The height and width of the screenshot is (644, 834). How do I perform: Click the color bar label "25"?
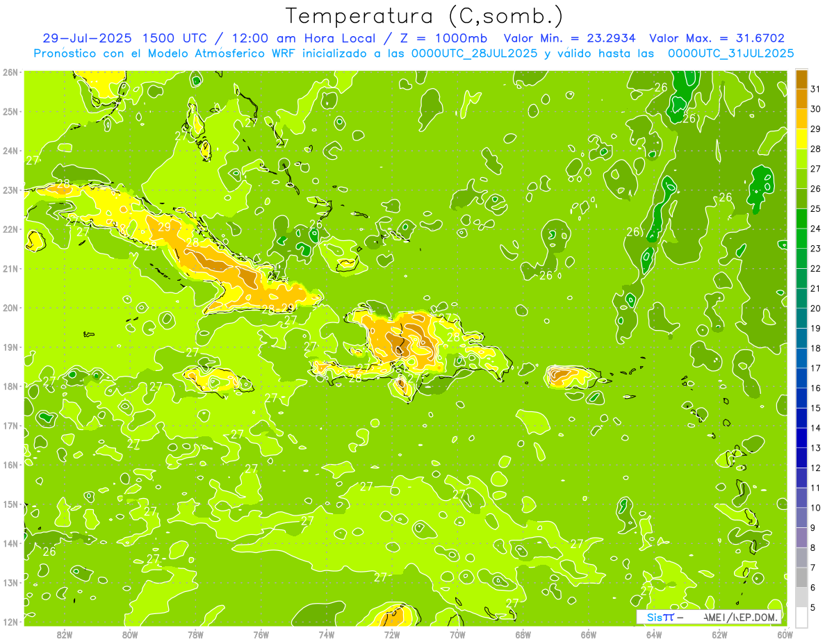[816, 208]
